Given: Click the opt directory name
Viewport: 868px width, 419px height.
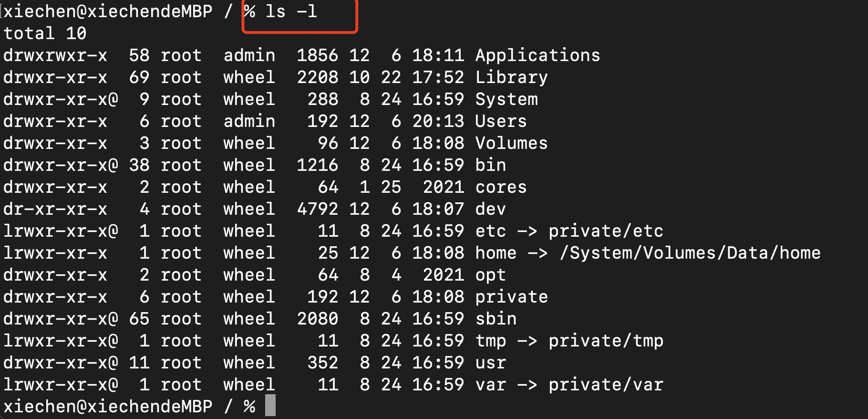Looking at the screenshot, I should (491, 275).
